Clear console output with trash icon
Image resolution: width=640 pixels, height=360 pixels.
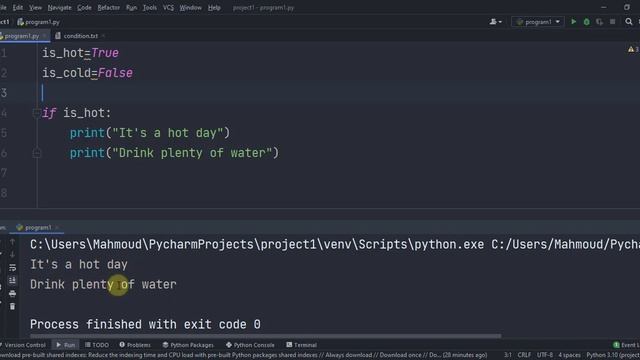coord(12,306)
